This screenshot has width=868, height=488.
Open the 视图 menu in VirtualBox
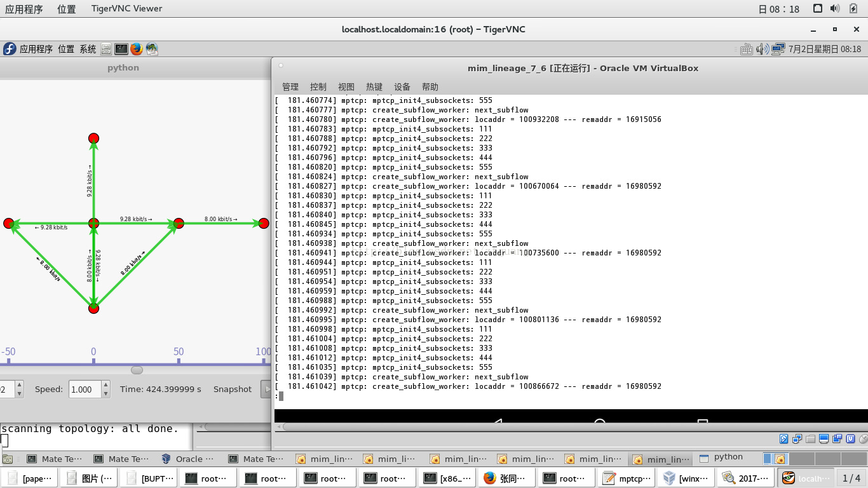pos(346,87)
